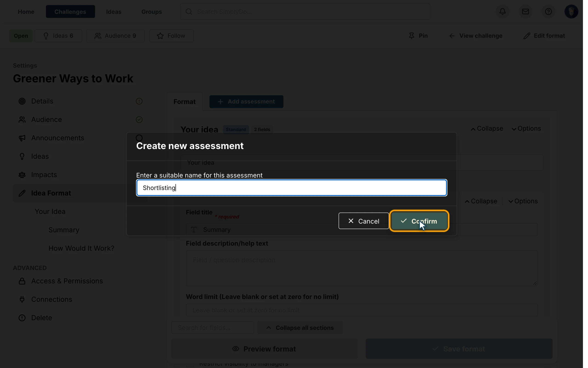Open the Challenges navigation item

point(71,12)
